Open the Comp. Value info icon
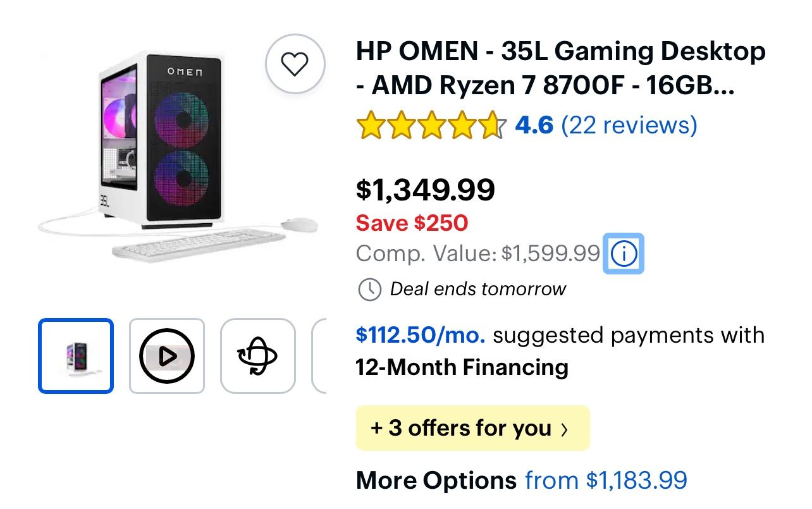The height and width of the screenshot is (509, 812). pos(624,253)
